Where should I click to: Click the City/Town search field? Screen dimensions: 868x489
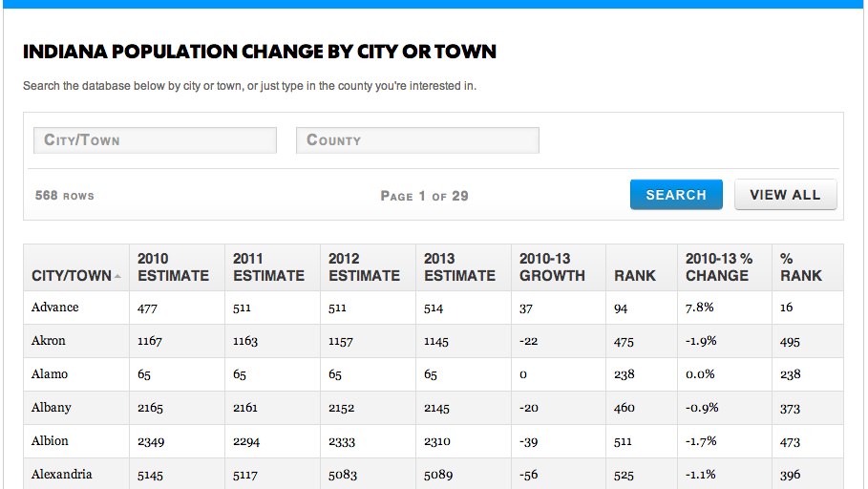[x=155, y=140]
